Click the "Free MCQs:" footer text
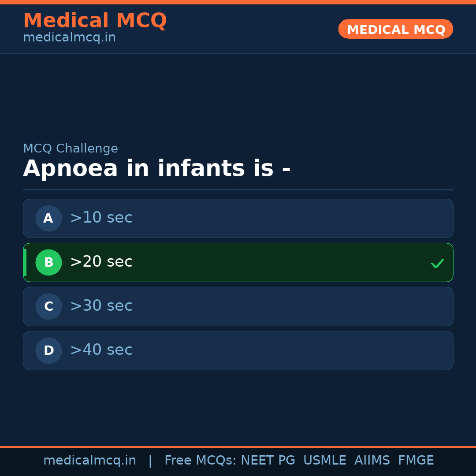This screenshot has height=476, width=476. [x=200, y=461]
